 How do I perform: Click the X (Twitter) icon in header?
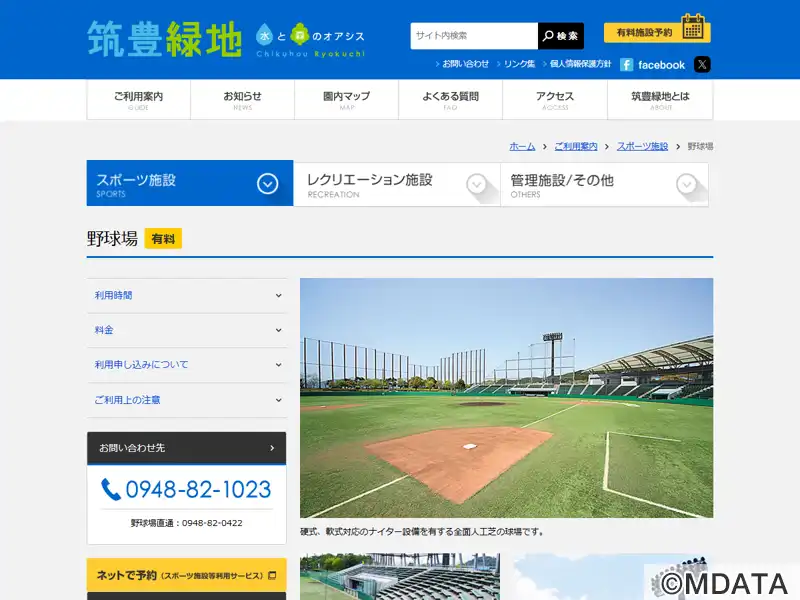[x=702, y=65]
